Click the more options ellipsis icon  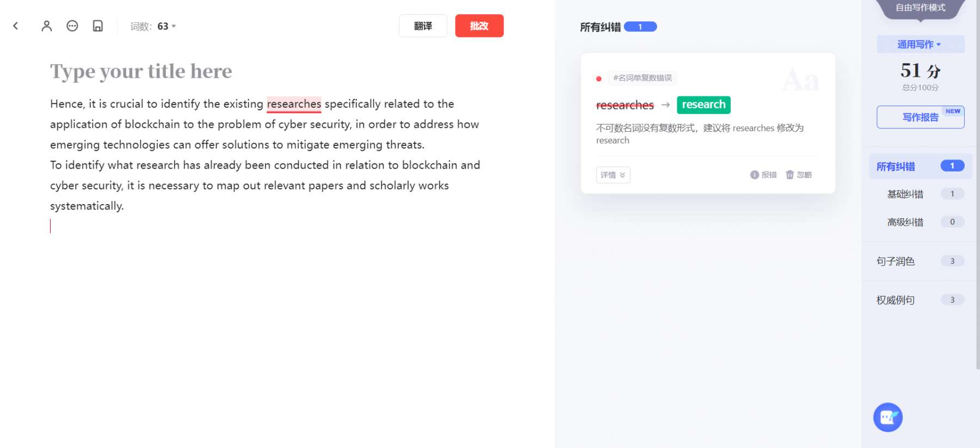click(72, 26)
